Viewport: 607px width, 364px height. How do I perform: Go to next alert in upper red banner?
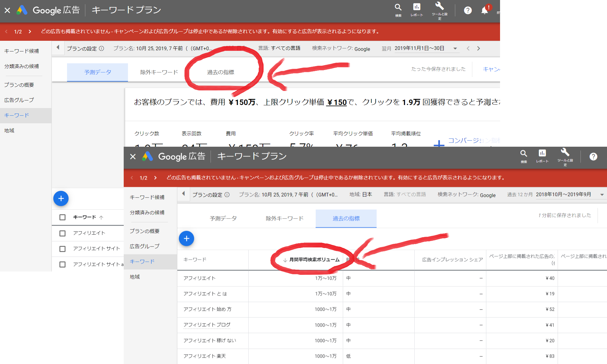point(30,31)
